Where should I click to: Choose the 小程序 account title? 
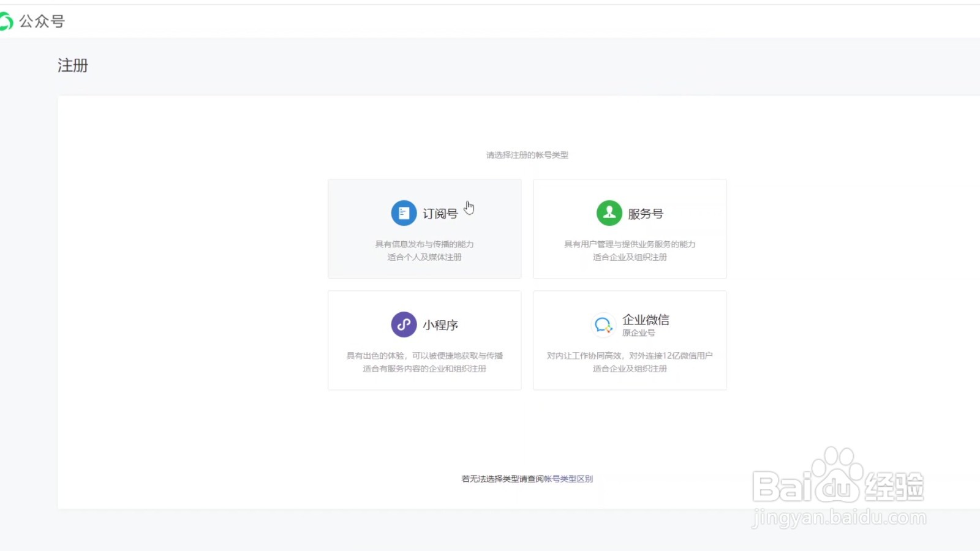(x=440, y=325)
